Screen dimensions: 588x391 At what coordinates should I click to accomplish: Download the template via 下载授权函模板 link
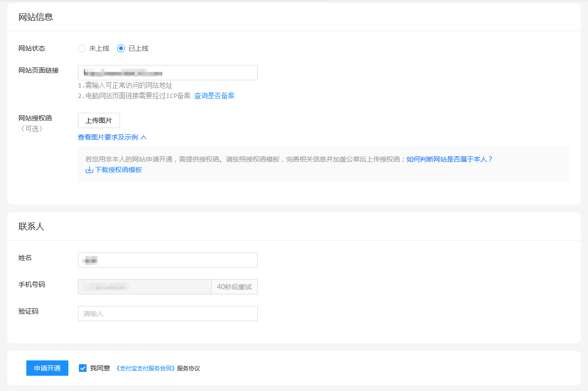[118, 170]
